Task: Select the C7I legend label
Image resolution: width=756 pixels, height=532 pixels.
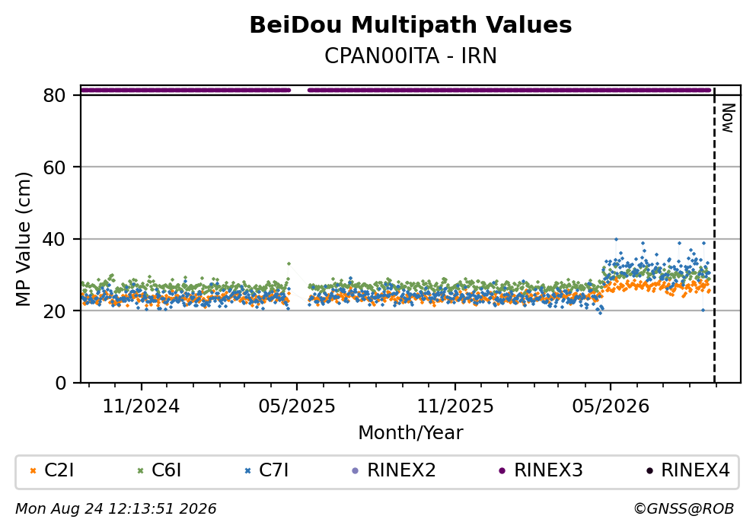Action: (x=274, y=470)
